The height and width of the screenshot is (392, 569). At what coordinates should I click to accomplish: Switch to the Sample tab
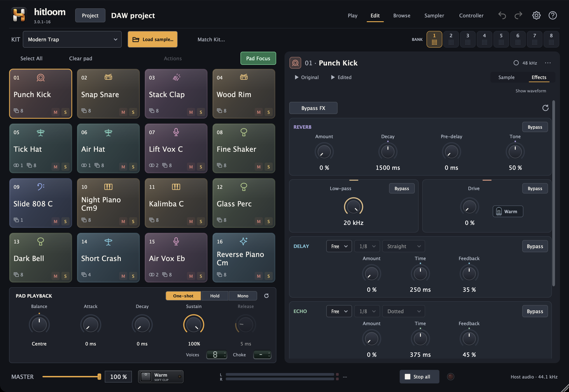point(506,77)
